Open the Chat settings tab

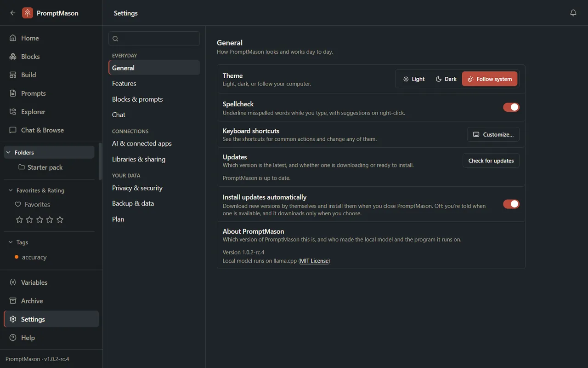click(x=154, y=115)
